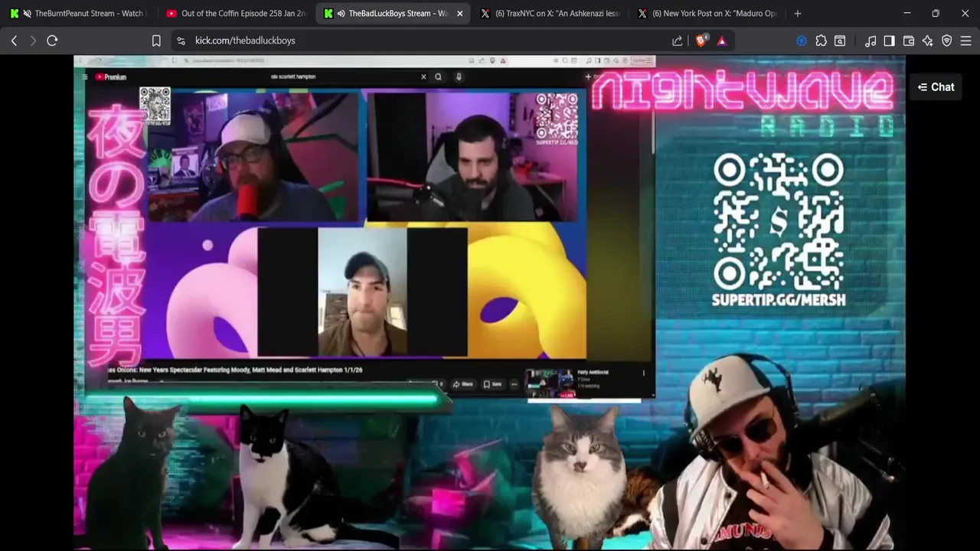Unmute the TheBurntPeanut Stream tab
Image resolution: width=980 pixels, height=551 pixels.
pyautogui.click(x=27, y=13)
